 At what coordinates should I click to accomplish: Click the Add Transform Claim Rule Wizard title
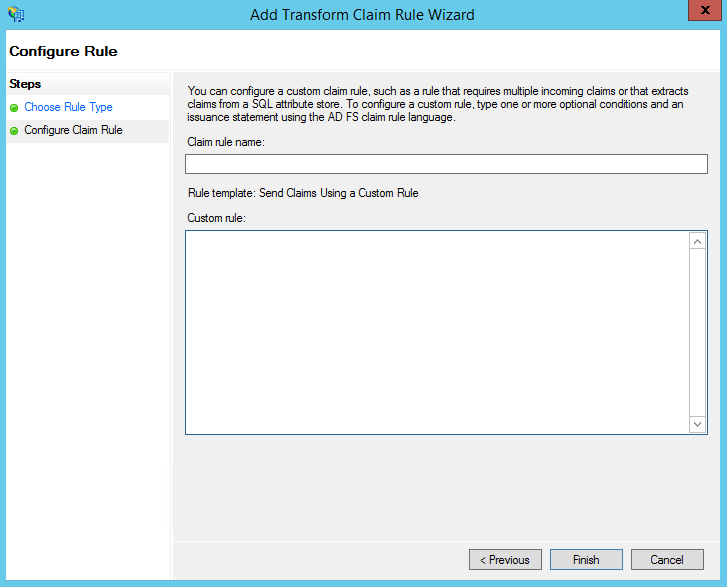tap(362, 14)
